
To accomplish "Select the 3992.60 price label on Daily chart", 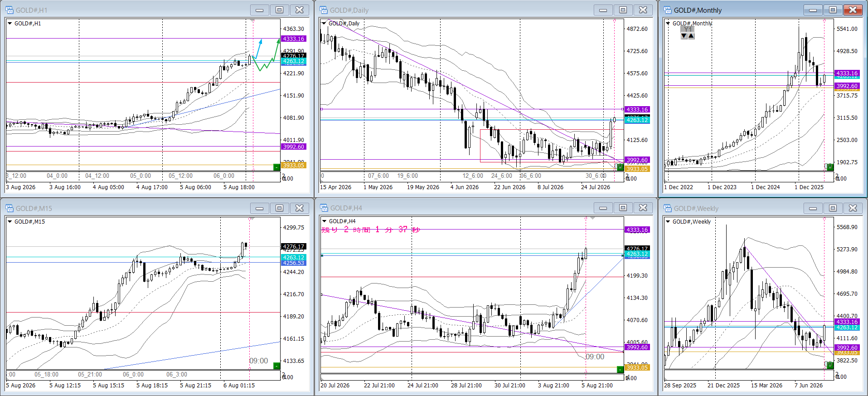I will [x=637, y=160].
